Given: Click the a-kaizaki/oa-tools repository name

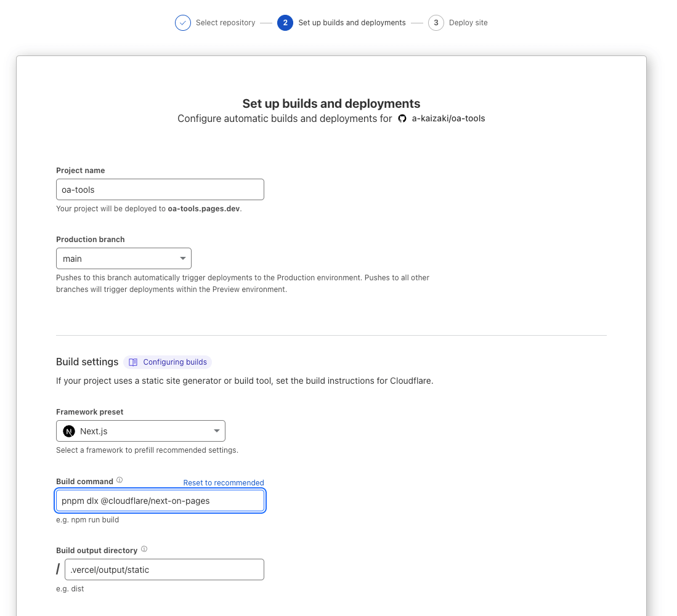Looking at the screenshot, I should click(x=448, y=119).
